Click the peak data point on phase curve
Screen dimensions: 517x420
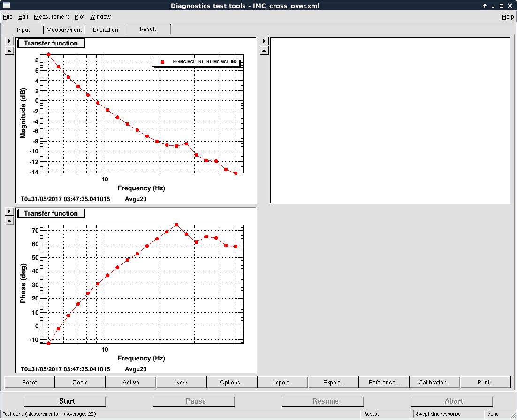click(x=177, y=225)
